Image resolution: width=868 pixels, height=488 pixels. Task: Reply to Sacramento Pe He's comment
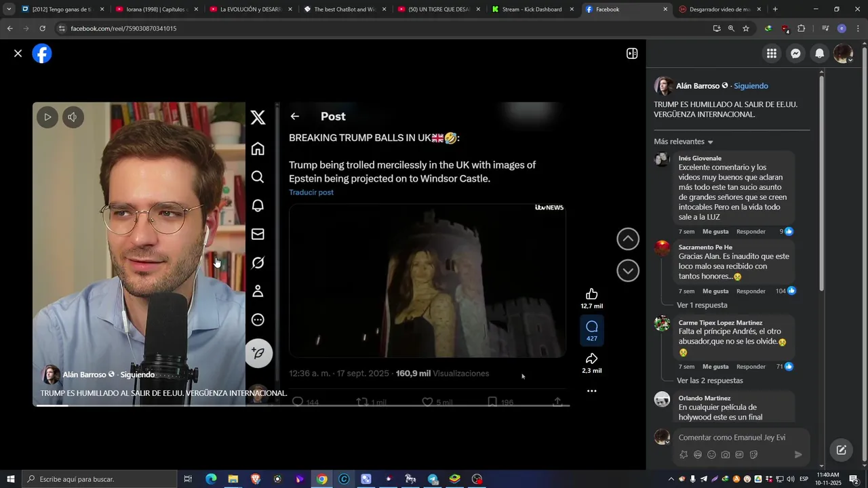(751, 291)
